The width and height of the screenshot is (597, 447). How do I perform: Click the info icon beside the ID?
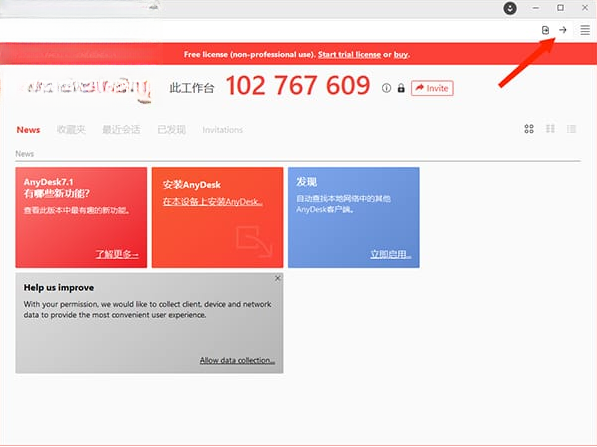tap(386, 88)
